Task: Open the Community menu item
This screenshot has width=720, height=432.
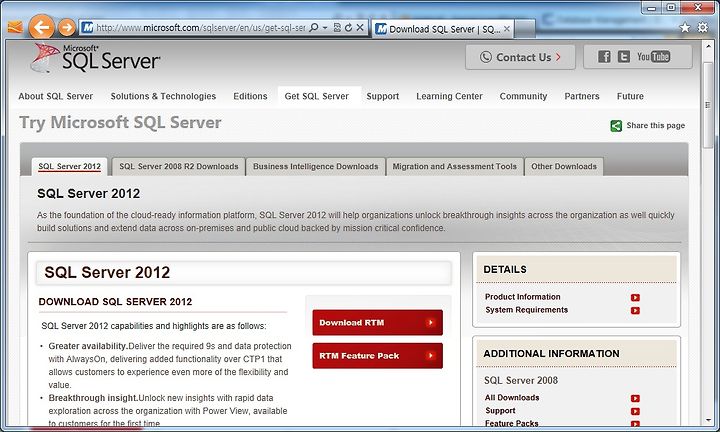Action: pos(523,96)
